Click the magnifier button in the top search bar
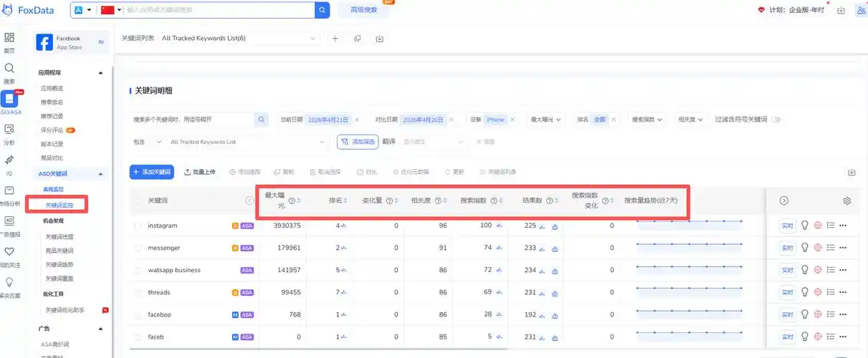This screenshot has width=868, height=358. (323, 10)
